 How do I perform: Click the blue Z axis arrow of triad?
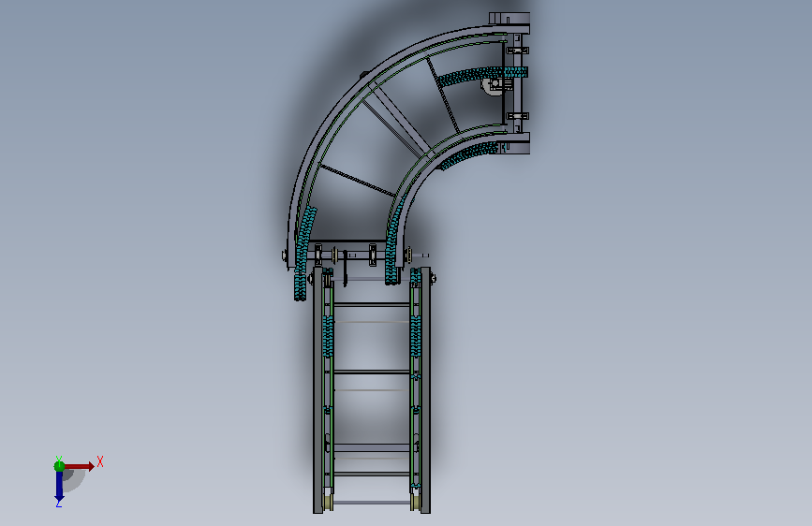coord(59,487)
